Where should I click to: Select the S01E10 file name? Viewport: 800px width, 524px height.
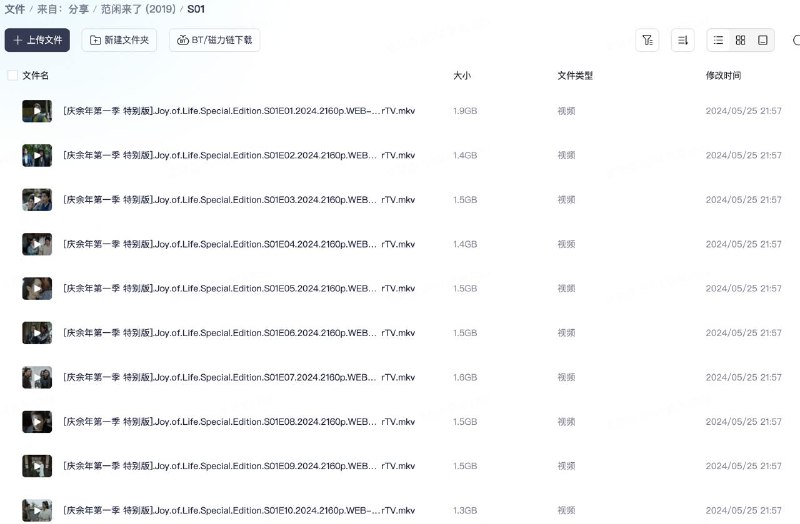tap(239, 510)
